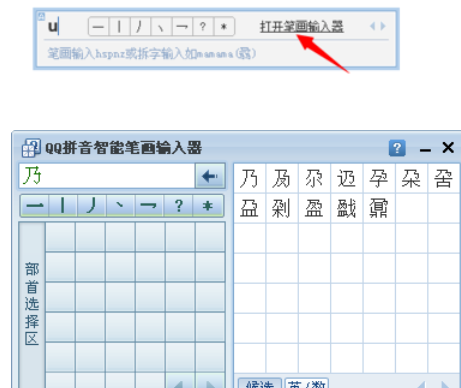Choose candidate character 戤 in second row
Viewport: 461px width, 388px height.
pyautogui.click(x=347, y=208)
